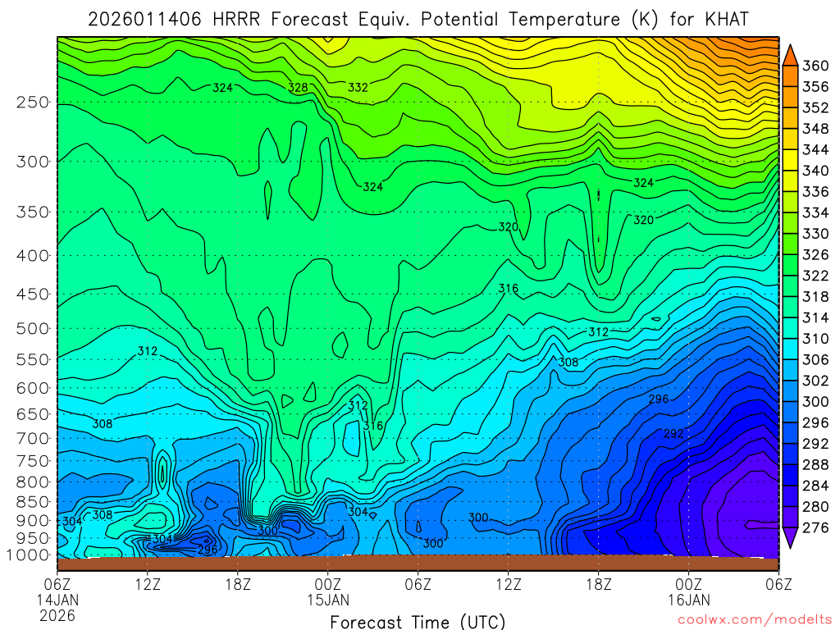Click the 900 pressure axis label
The width and height of the screenshot is (840, 630).
click(33, 521)
